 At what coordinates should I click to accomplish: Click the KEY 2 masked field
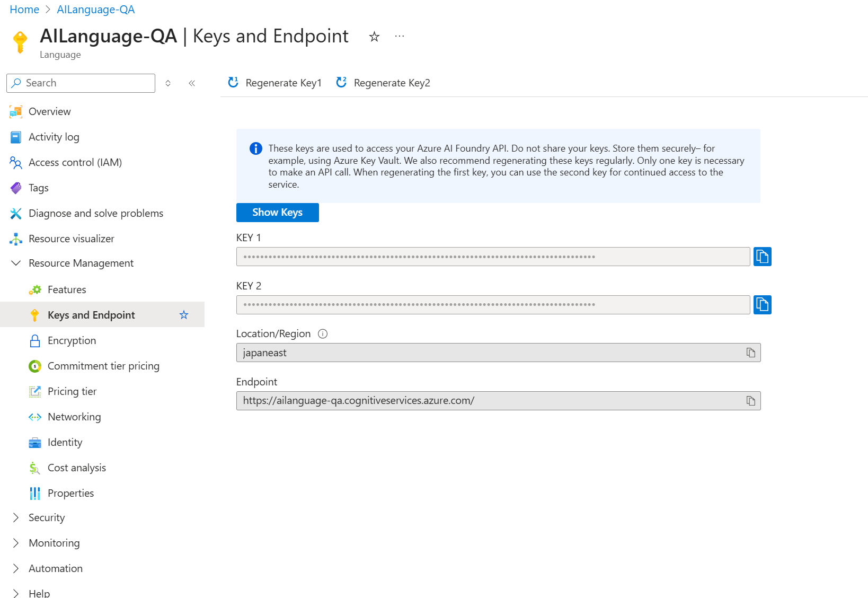click(493, 305)
